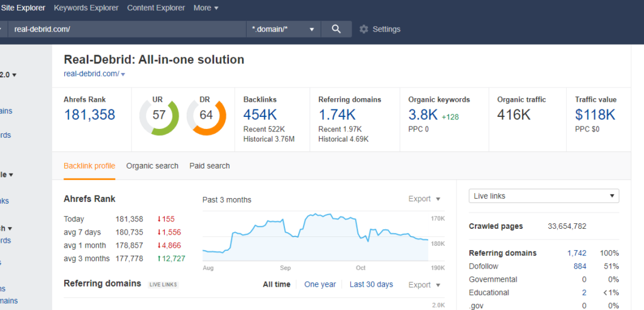
Task: Click the Ahrefs Rank line chart
Action: (316, 236)
